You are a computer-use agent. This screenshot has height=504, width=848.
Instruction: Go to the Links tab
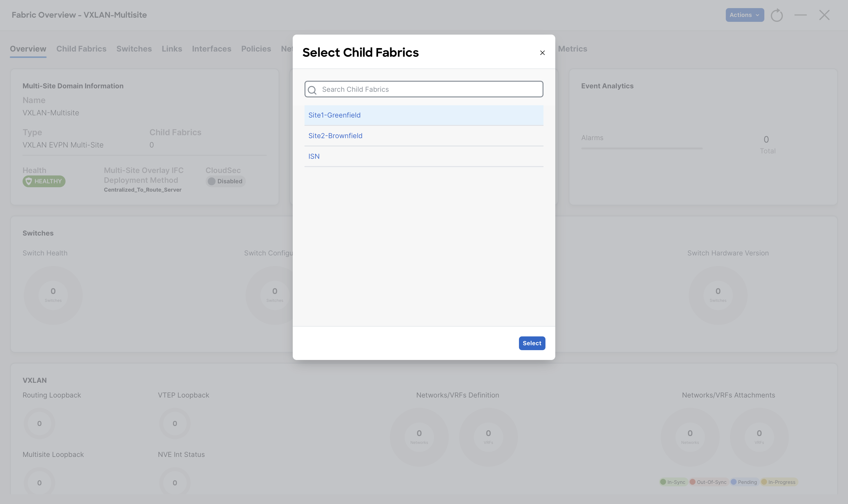pos(172,49)
